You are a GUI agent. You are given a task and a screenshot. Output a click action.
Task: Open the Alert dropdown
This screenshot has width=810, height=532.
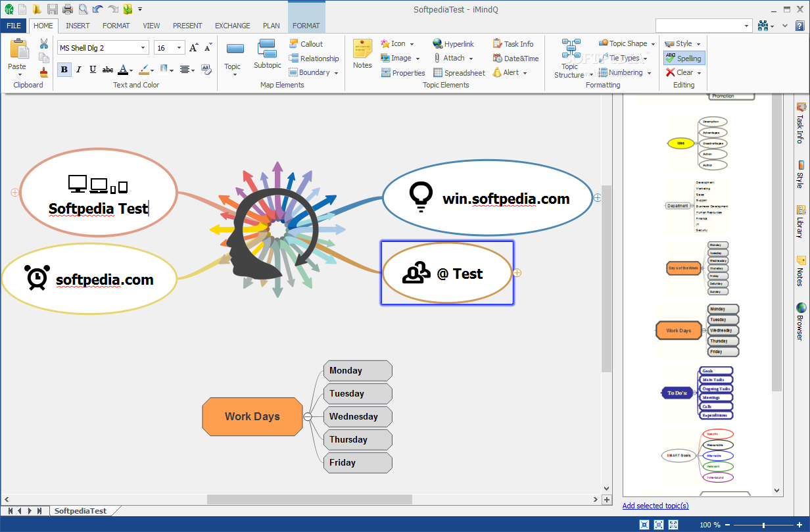(525, 73)
